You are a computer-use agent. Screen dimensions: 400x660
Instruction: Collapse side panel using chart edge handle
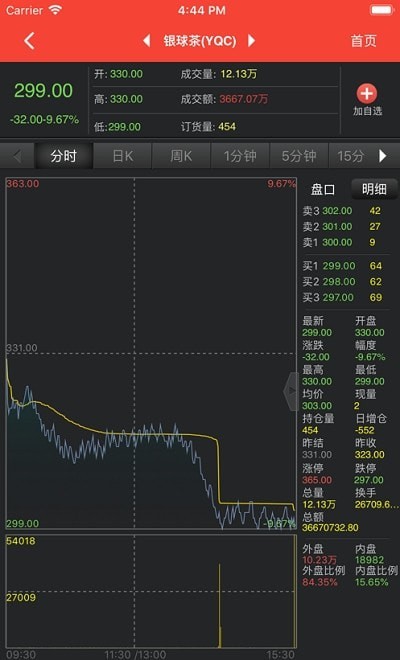(291, 391)
